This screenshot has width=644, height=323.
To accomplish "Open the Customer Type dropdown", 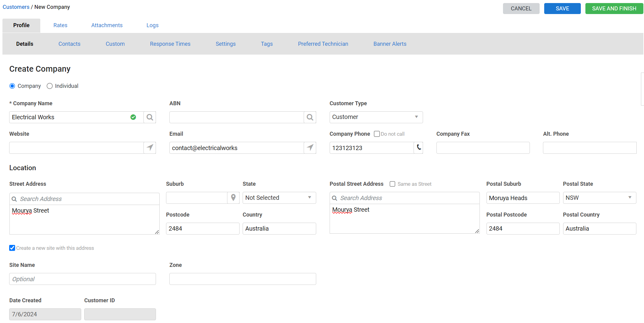I will click(x=376, y=117).
